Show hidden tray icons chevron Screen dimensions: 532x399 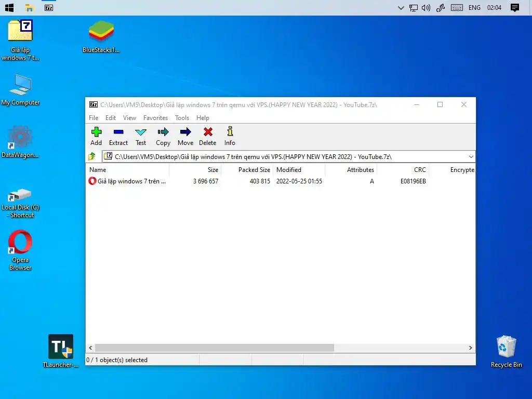(x=401, y=8)
